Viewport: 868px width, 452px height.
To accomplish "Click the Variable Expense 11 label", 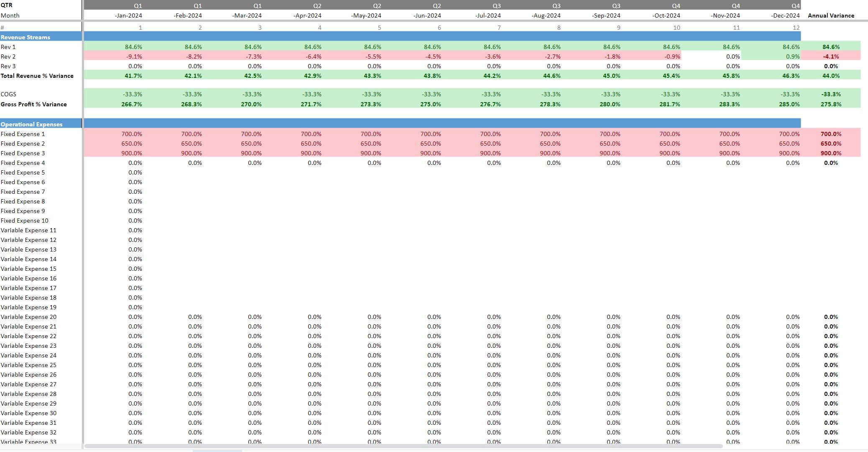I will (28, 230).
